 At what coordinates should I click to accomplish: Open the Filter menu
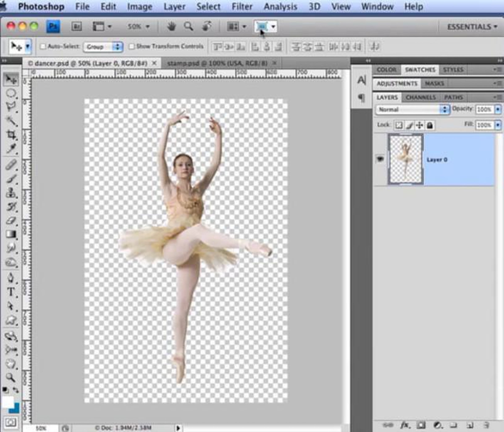pos(242,7)
